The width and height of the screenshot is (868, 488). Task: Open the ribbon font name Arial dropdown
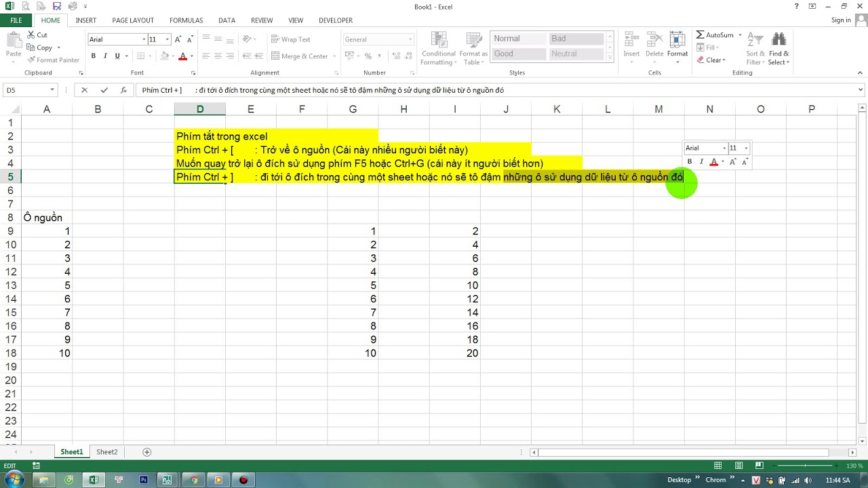144,39
